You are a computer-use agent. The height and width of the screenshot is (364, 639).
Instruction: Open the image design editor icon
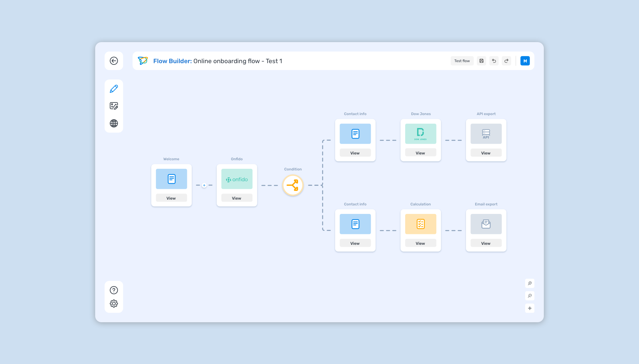click(114, 106)
